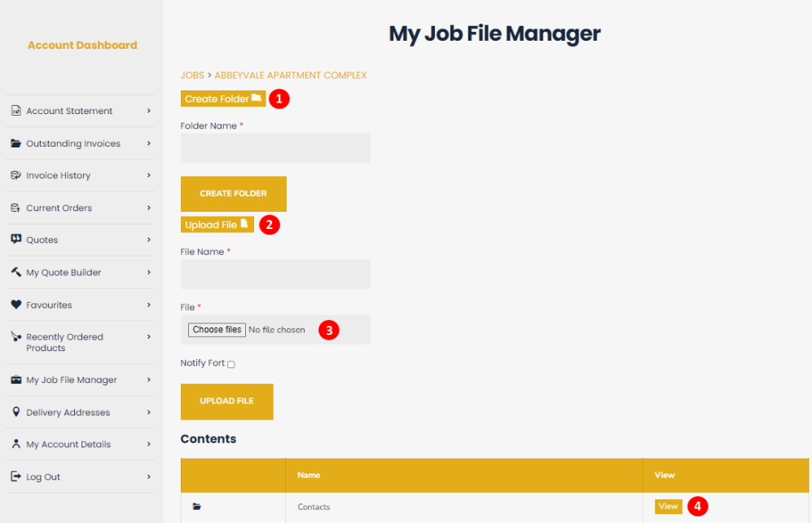This screenshot has width=812, height=523.
Task: Open My Account Details from the sidebar
Action: (70, 444)
